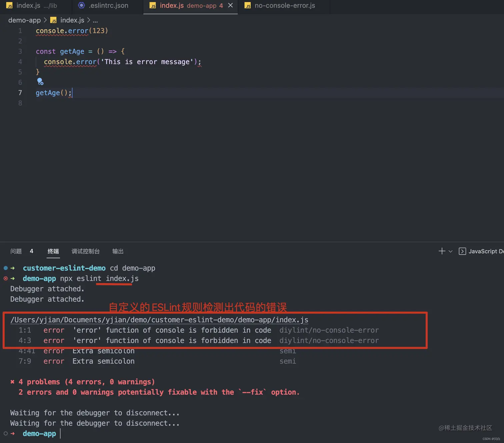The image size is (504, 443).
Task: Click console.error(123) on line 1
Action: click(72, 31)
